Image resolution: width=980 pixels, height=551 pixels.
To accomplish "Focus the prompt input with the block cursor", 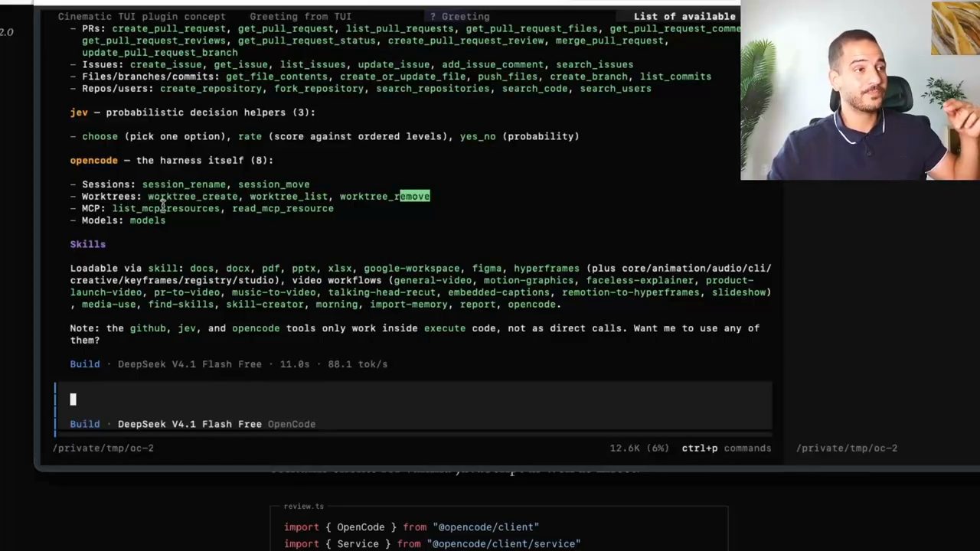I will click(x=413, y=399).
